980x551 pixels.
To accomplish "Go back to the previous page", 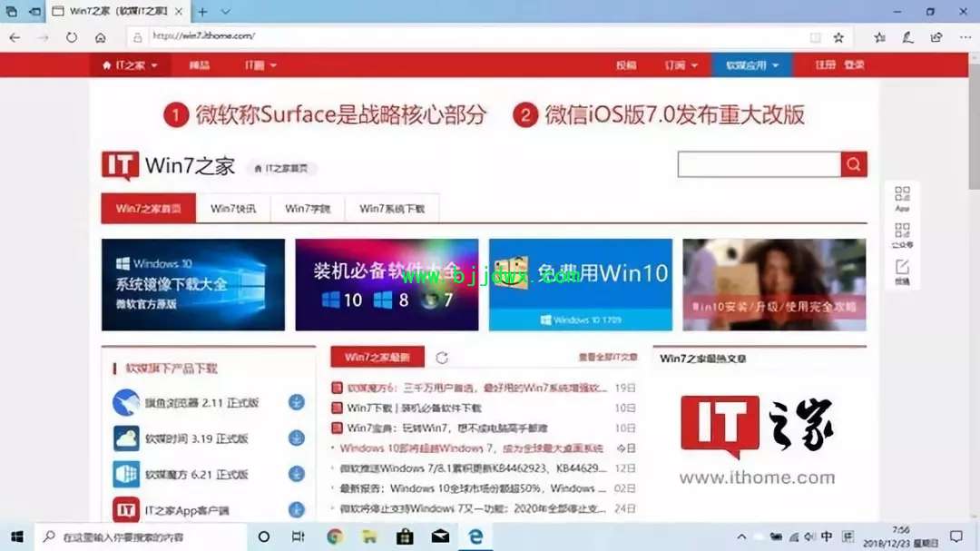I will (x=15, y=37).
